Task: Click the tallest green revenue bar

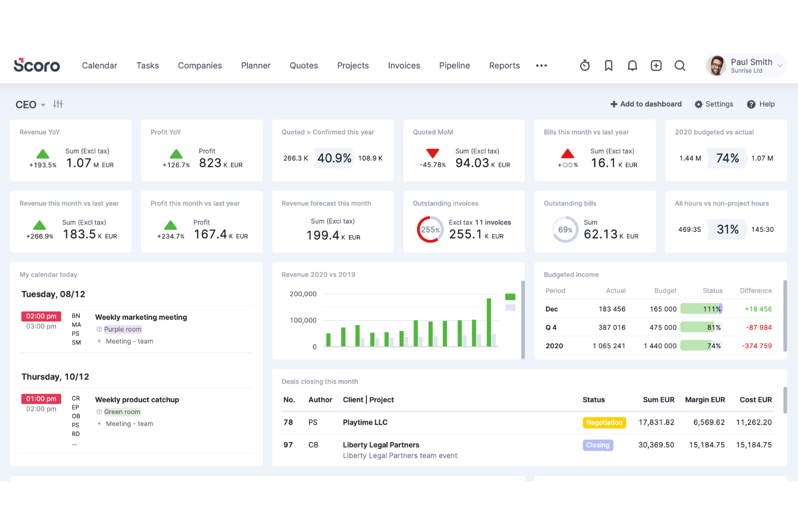Action: click(x=489, y=322)
